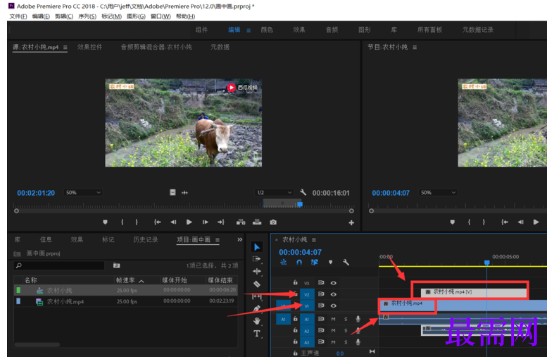Open the 窗口(W) menu
This screenshot has height=363, width=557.
pyautogui.click(x=161, y=16)
